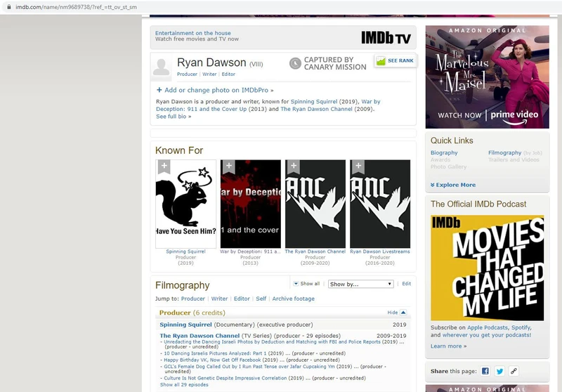The height and width of the screenshot is (392, 562).
Task: Open Ryan Dawson Livestreams poster thumbnail
Action: [380, 204]
